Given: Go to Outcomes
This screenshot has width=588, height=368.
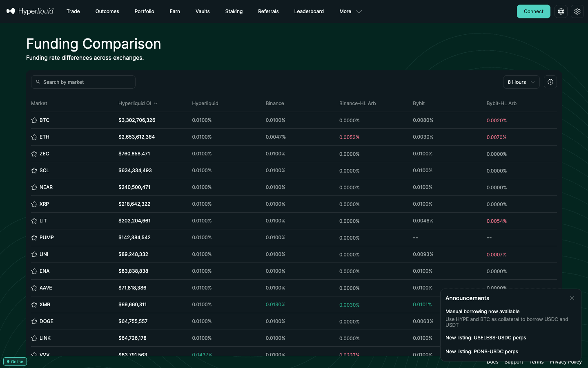Looking at the screenshot, I should [x=107, y=11].
